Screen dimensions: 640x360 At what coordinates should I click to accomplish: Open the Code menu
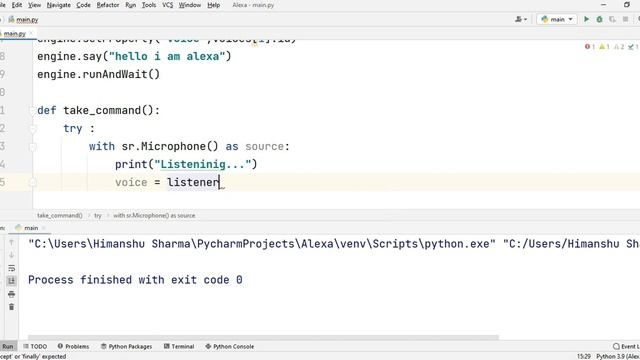point(83,5)
